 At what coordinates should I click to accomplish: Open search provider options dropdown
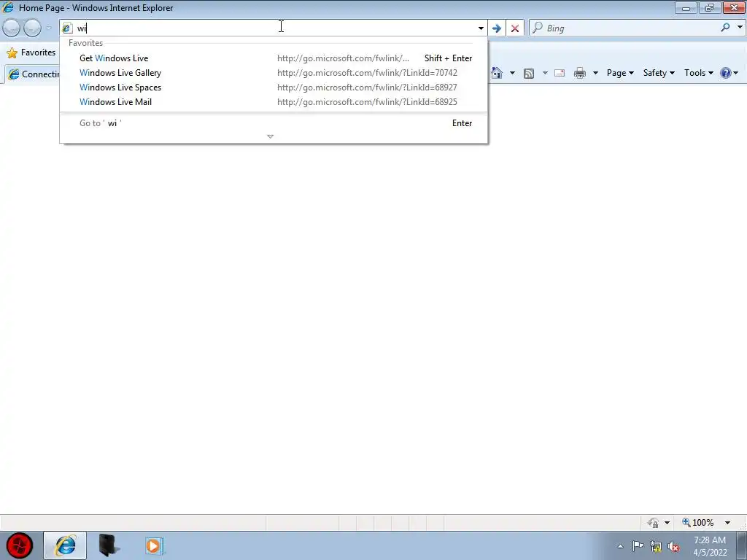click(740, 27)
